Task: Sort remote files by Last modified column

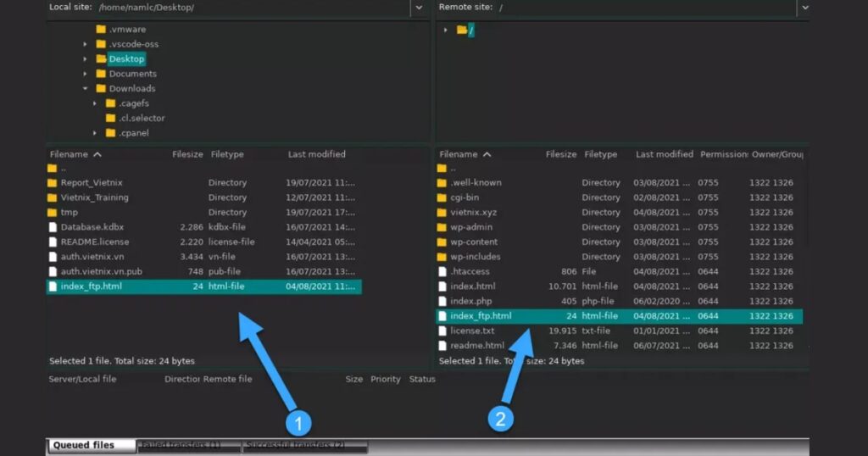Action: tap(665, 154)
